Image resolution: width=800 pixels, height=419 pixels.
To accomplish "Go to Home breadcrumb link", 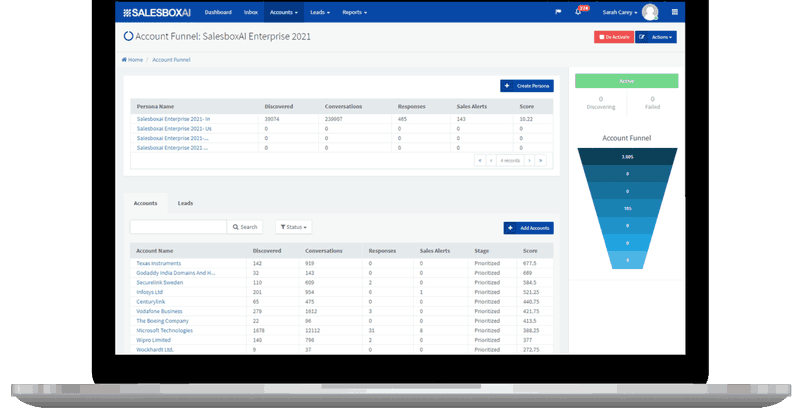I will pyautogui.click(x=132, y=60).
